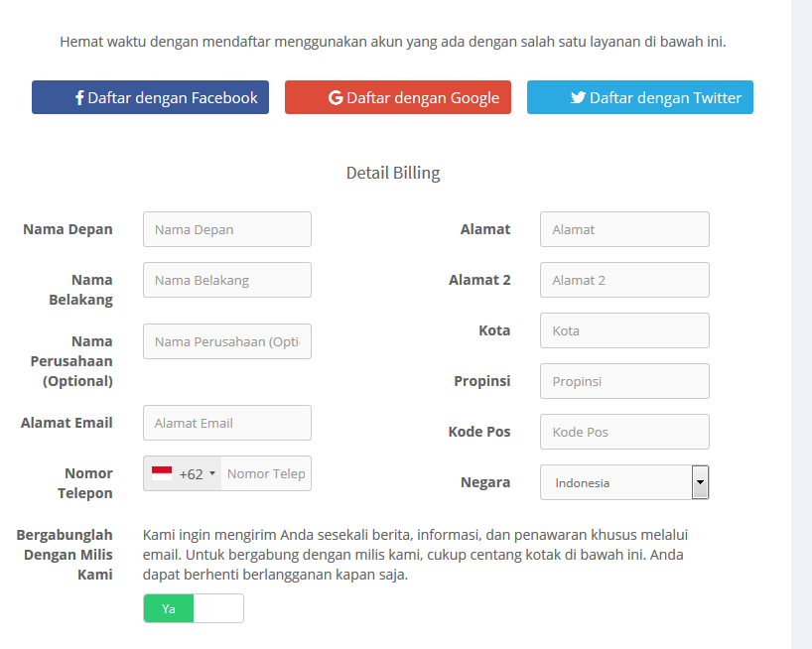Viewport: 812px width, 649px height.
Task: Click the Twitter bird icon
Action: (578, 97)
